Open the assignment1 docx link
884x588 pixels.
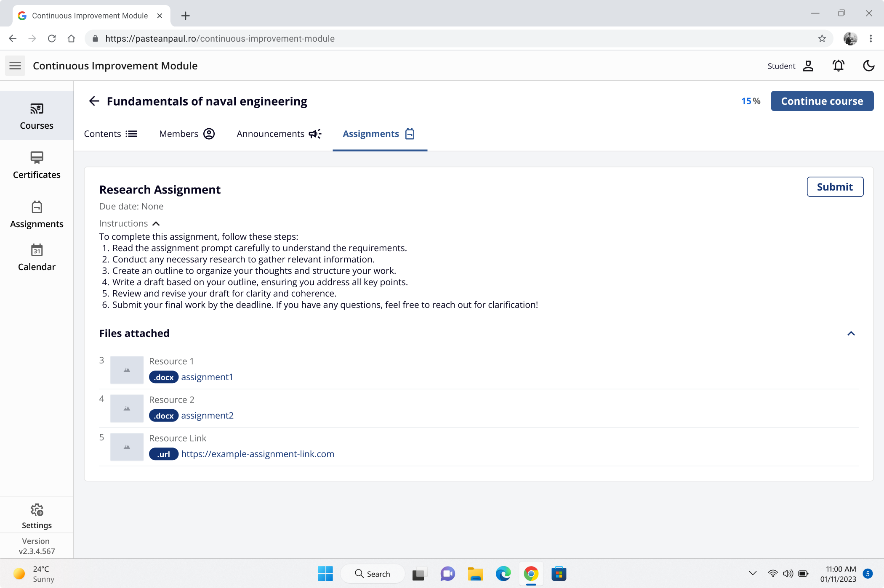(207, 377)
